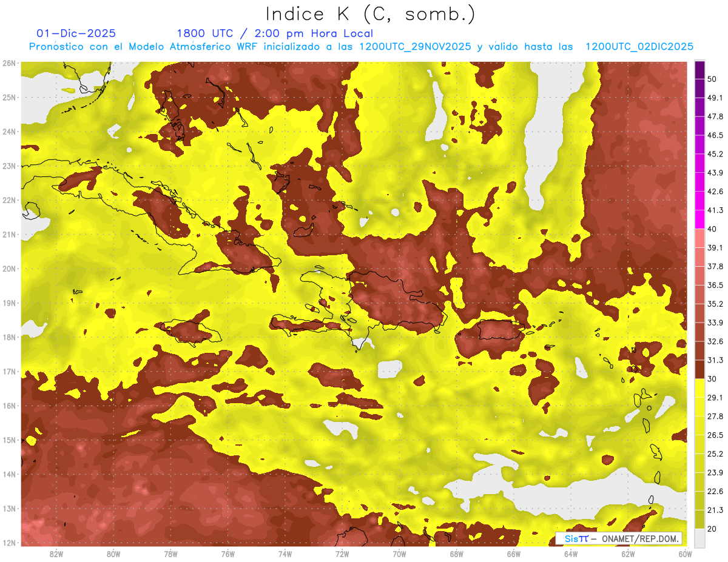Click colorbar value 41.3
The image size is (728, 562).
click(715, 210)
